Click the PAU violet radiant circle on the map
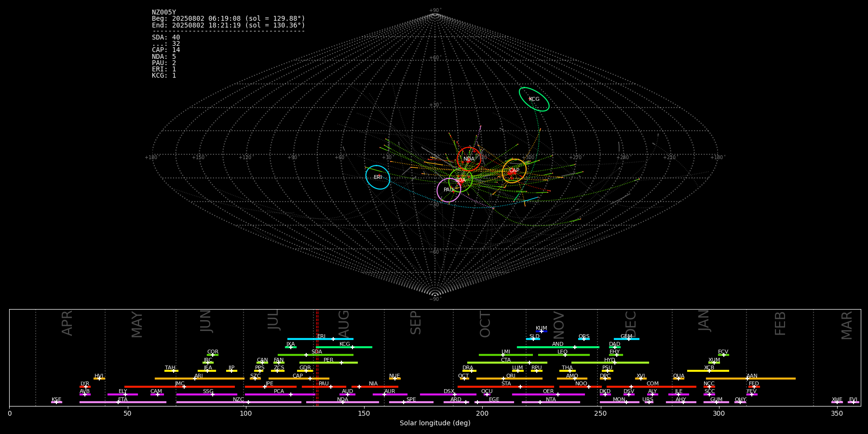This screenshot has height=434, width=868. pos(449,190)
